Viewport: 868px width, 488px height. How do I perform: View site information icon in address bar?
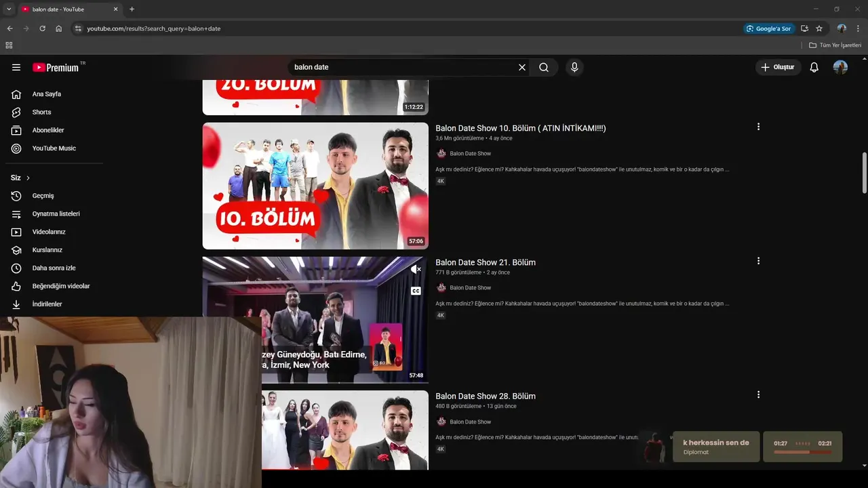pyautogui.click(x=78, y=28)
